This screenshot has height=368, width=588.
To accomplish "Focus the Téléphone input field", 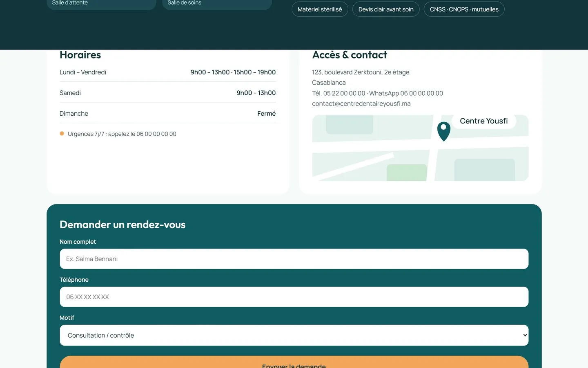I will tap(294, 297).
